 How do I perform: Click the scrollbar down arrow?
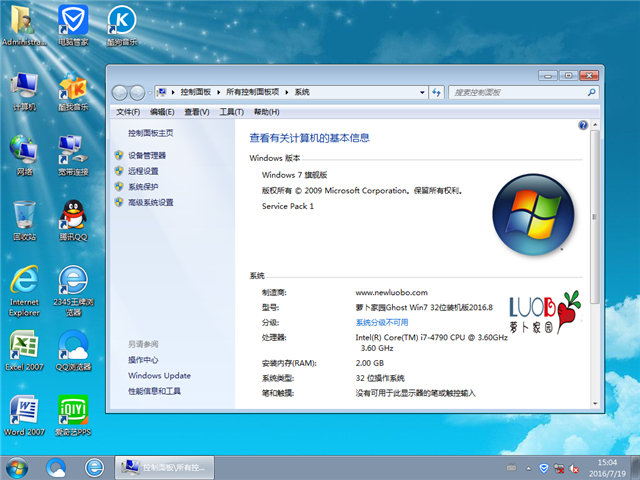point(595,403)
